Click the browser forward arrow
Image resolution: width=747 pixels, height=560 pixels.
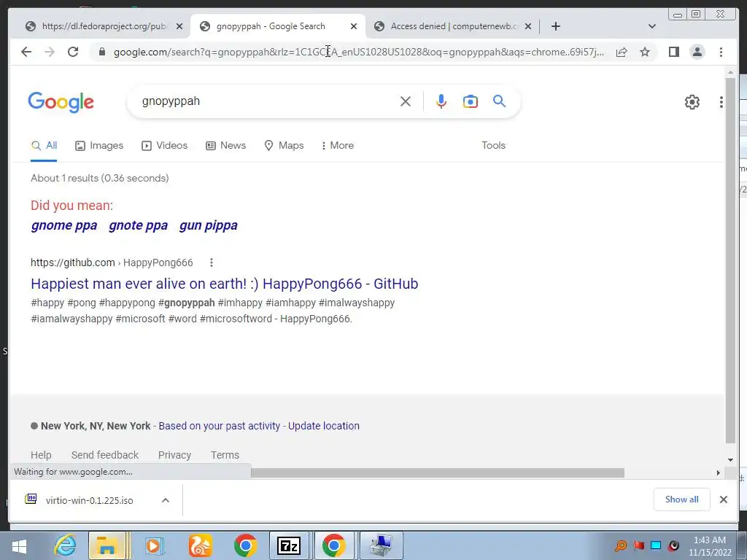(50, 52)
